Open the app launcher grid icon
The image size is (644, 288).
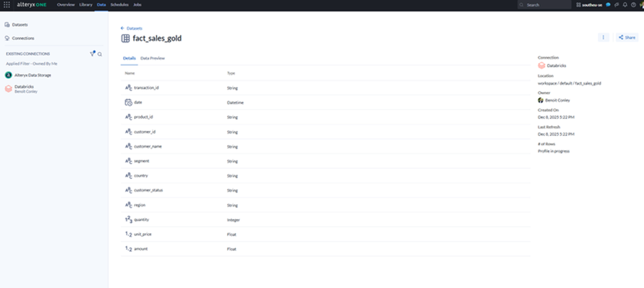(x=7, y=5)
